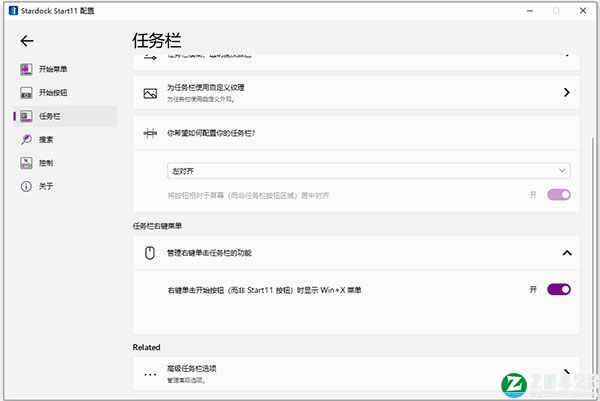Toggle the center-on-screen alignment switch

point(559,195)
